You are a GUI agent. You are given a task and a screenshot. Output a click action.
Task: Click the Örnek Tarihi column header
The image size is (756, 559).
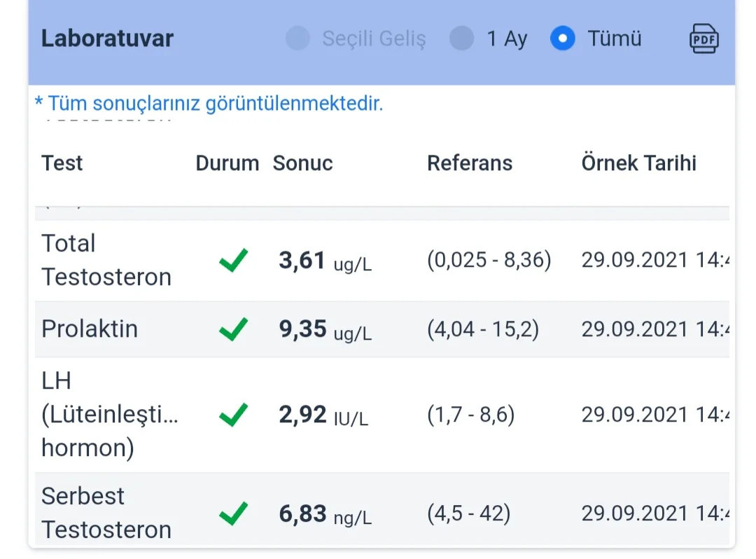(639, 163)
